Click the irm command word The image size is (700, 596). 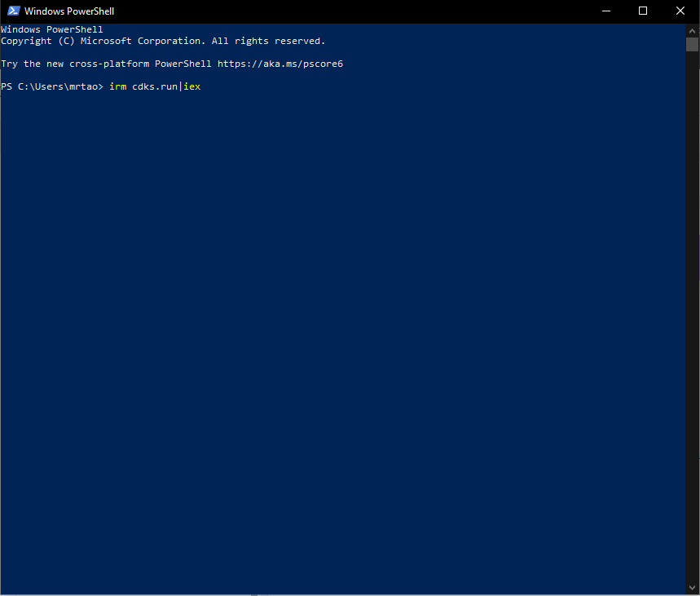[117, 86]
